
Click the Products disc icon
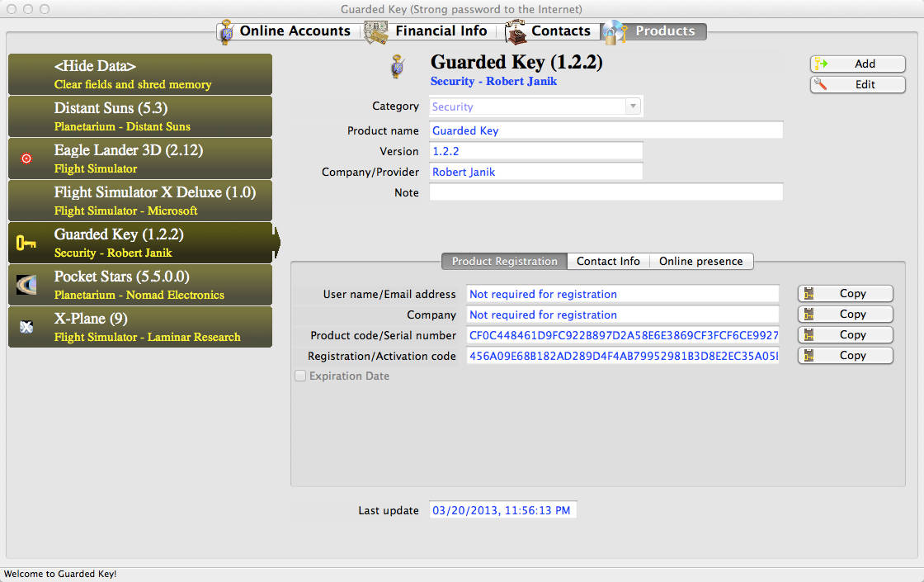(x=614, y=32)
